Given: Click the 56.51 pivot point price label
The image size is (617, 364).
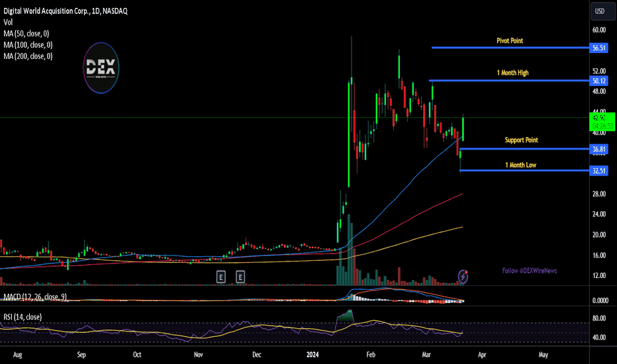Looking at the screenshot, I should click(x=599, y=48).
